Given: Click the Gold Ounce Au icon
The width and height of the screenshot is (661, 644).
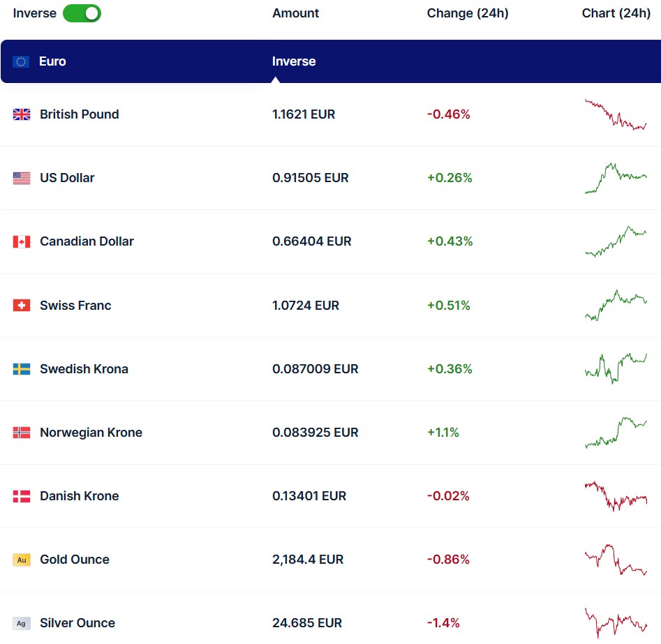Looking at the screenshot, I should (x=22, y=560).
